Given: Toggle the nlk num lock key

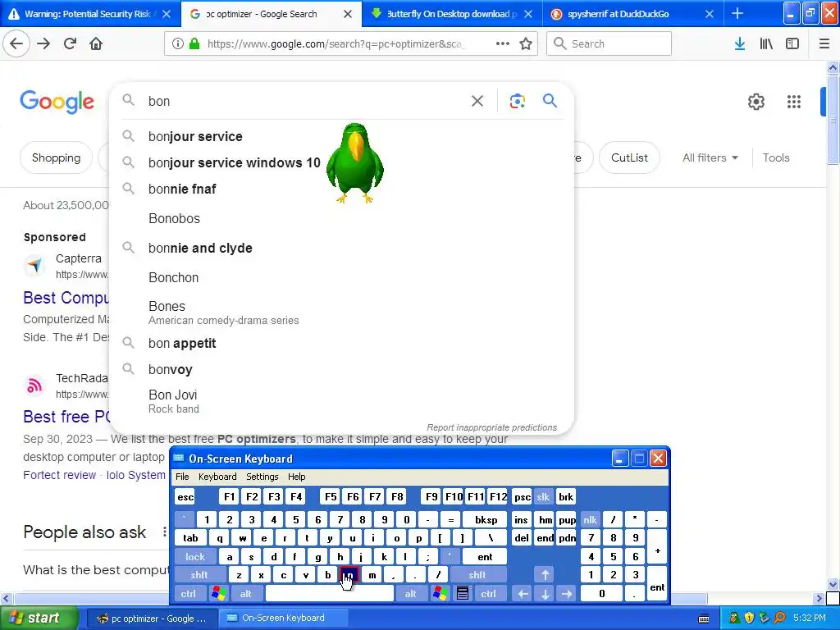Looking at the screenshot, I should [x=591, y=519].
